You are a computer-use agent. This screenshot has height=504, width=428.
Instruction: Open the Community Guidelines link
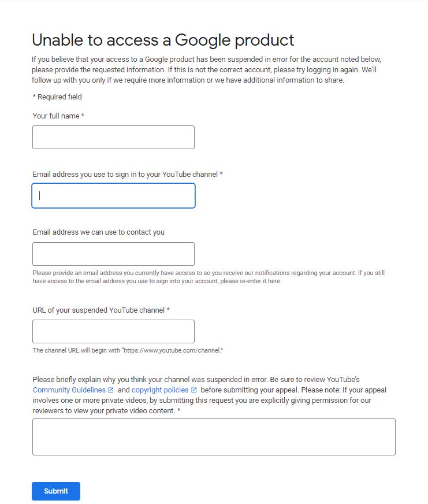69,390
